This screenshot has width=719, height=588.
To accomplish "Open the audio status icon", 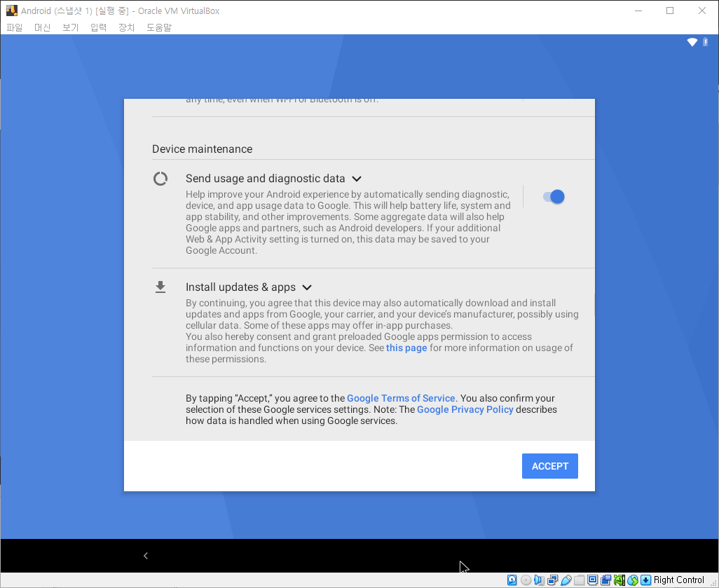I will (x=539, y=580).
